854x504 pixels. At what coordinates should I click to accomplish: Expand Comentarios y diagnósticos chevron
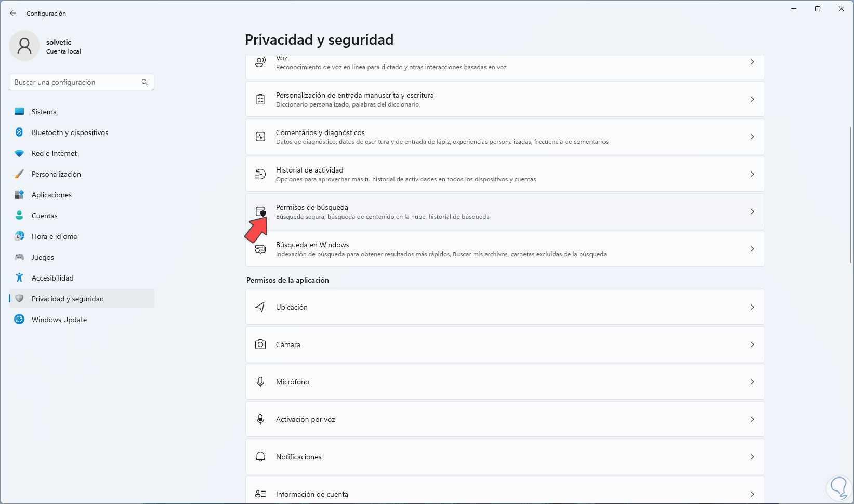[752, 137]
